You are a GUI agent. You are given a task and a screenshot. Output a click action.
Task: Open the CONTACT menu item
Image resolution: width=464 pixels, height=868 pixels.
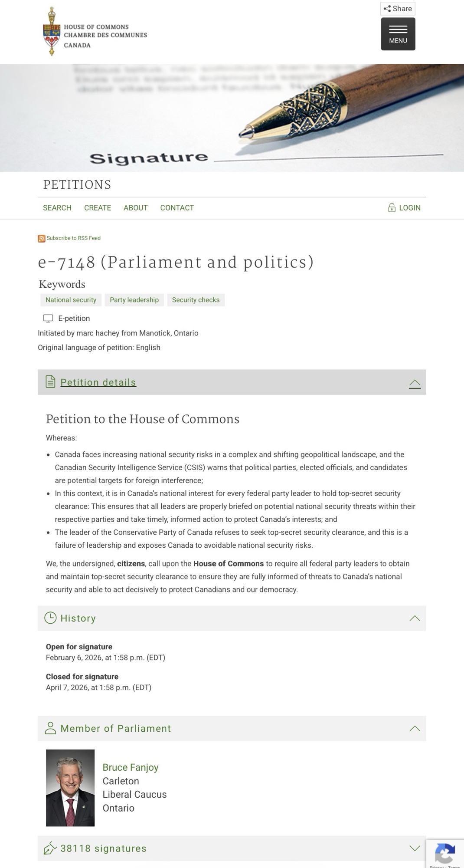pyautogui.click(x=177, y=208)
